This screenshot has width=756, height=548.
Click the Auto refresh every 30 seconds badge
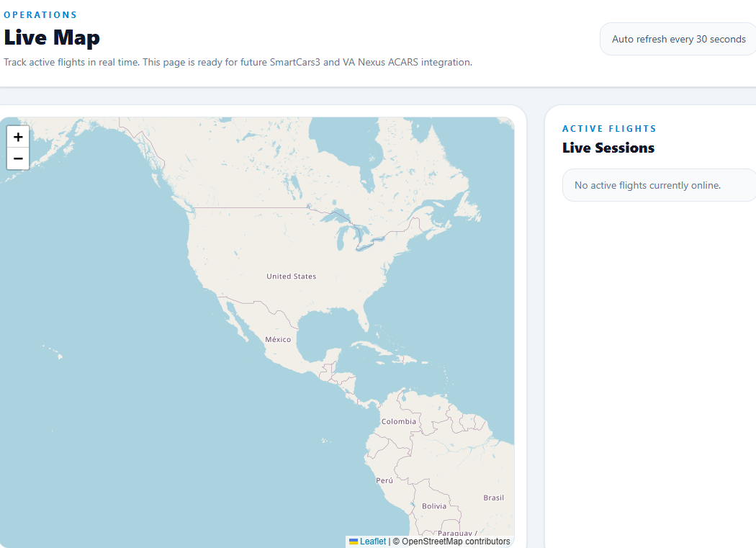tap(678, 39)
